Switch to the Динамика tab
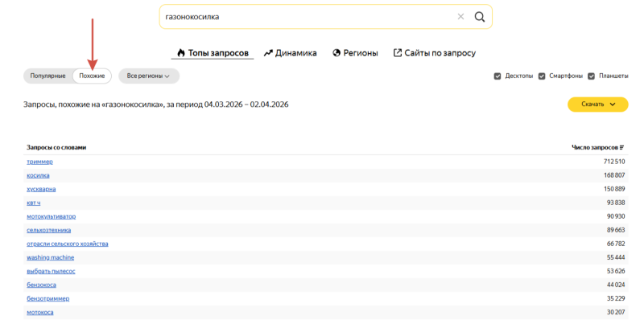 (291, 53)
